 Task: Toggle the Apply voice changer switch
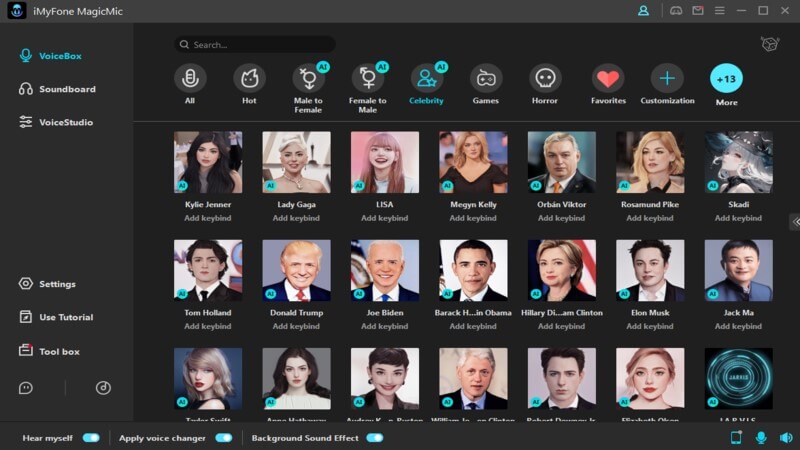coord(223,438)
